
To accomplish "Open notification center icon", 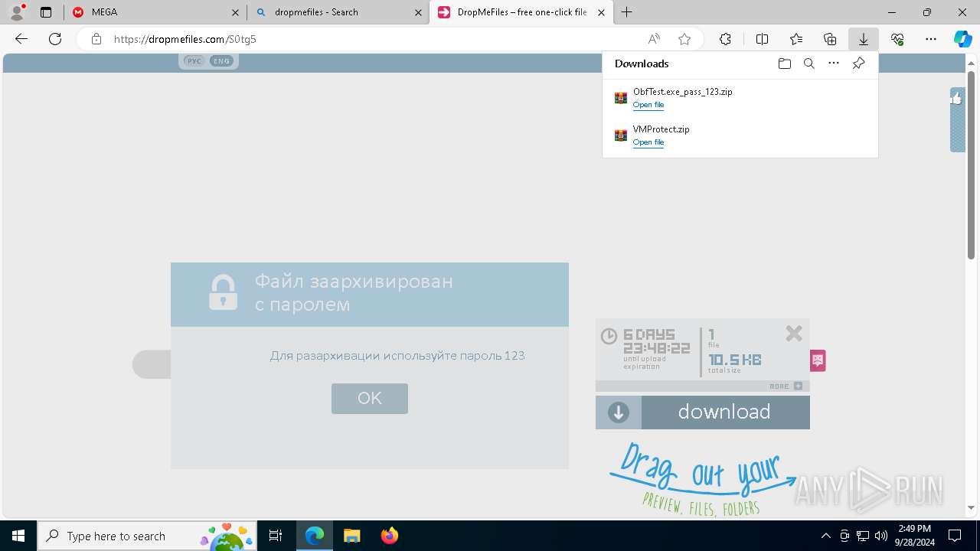I will click(955, 536).
